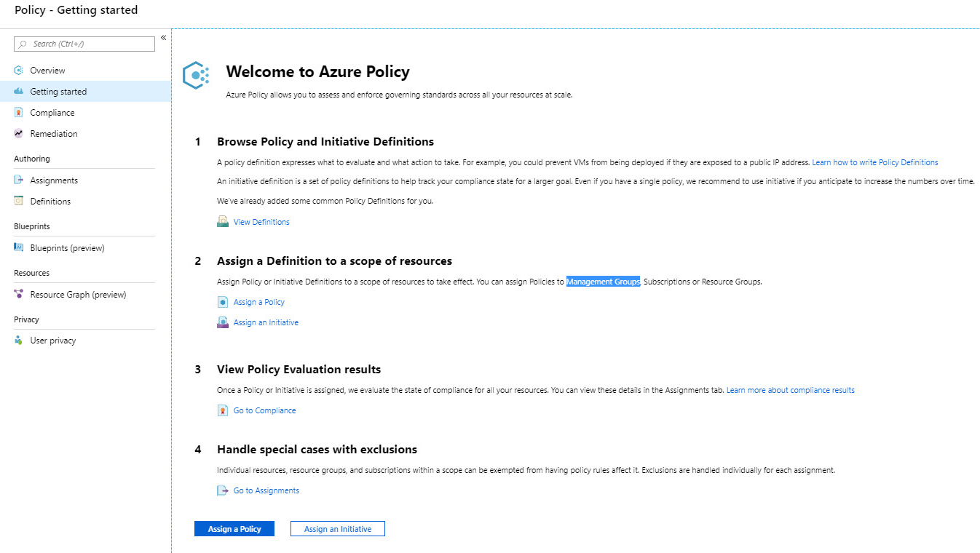Click Assign a Definition to a scope heading
This screenshot has width=980, height=553.
point(334,261)
